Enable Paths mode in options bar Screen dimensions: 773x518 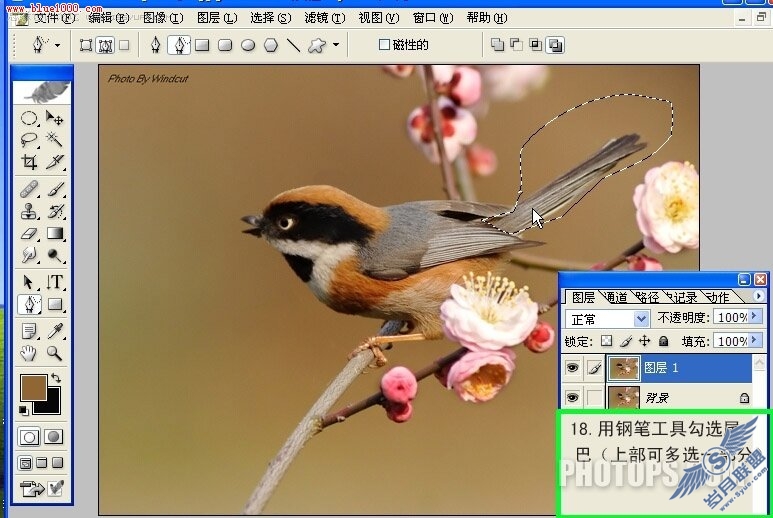click(105, 45)
